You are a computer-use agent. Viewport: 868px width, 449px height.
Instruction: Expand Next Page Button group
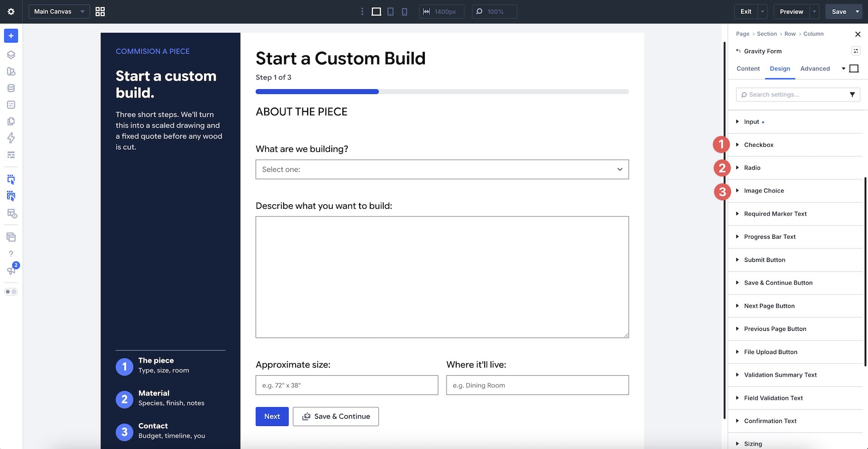coord(795,306)
